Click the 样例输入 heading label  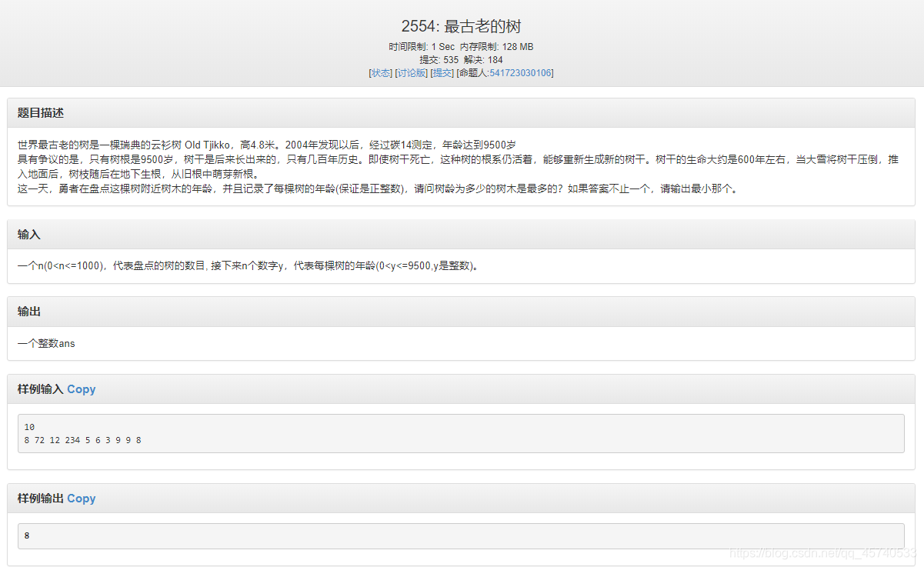[x=41, y=389]
